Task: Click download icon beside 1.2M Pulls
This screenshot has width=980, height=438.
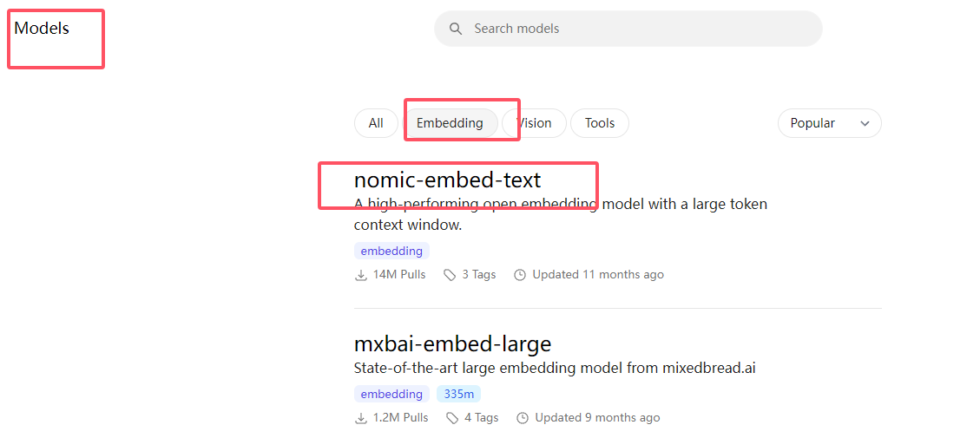Action: coord(360,418)
